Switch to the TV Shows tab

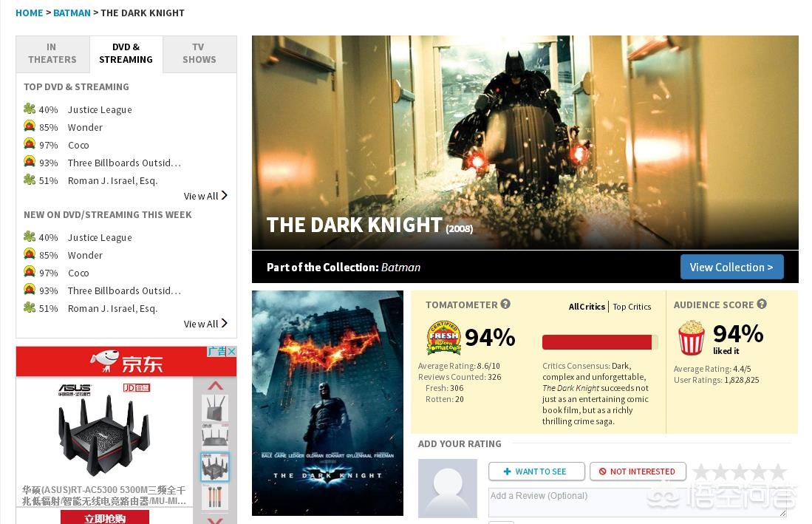pos(199,53)
